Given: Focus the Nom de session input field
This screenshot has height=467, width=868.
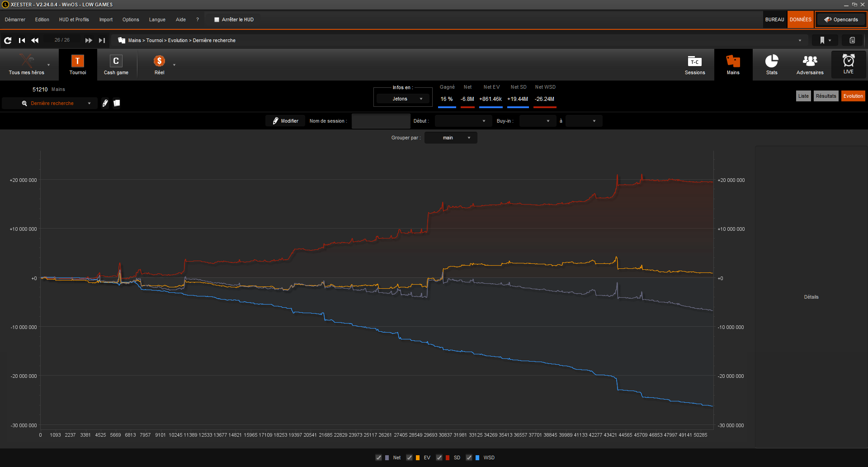Looking at the screenshot, I should click(x=381, y=121).
